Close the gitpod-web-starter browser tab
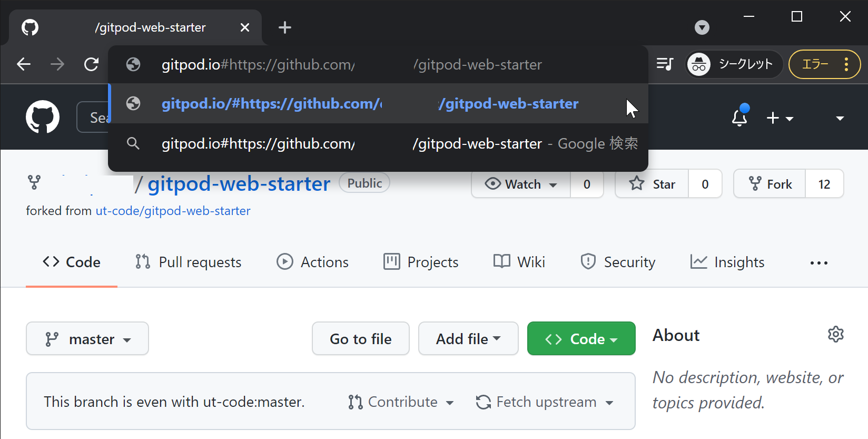 coord(245,27)
